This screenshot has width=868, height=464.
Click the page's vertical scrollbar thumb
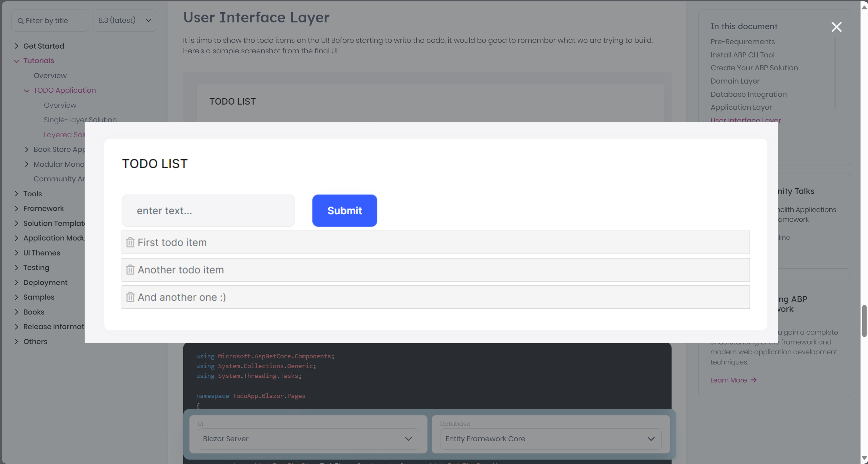(x=864, y=321)
